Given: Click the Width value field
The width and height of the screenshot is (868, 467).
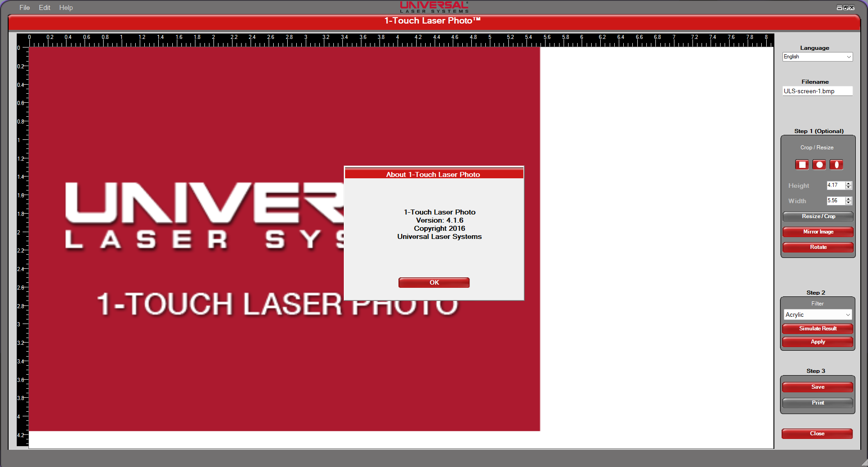Looking at the screenshot, I should pos(835,200).
